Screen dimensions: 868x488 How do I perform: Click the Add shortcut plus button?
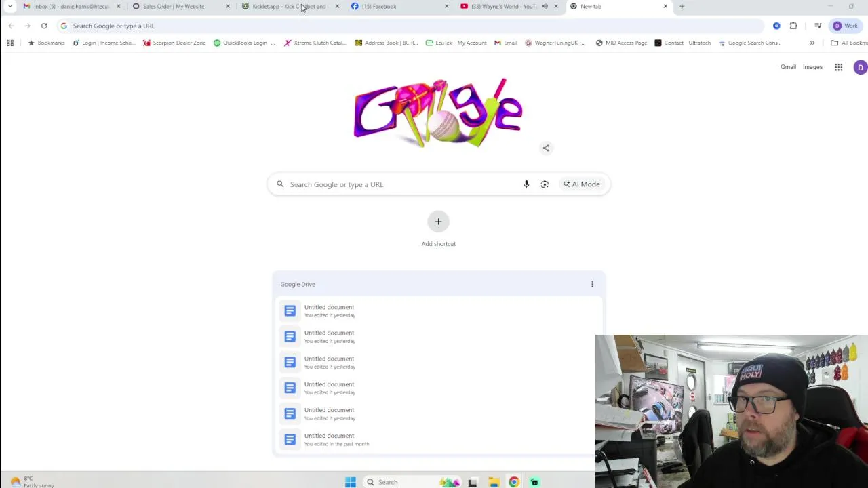438,222
